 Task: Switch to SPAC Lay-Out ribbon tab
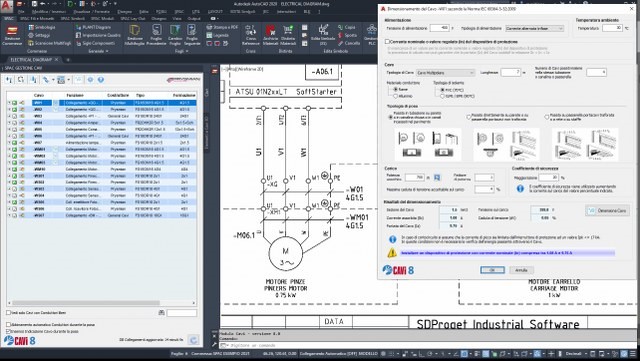[x=133, y=19]
